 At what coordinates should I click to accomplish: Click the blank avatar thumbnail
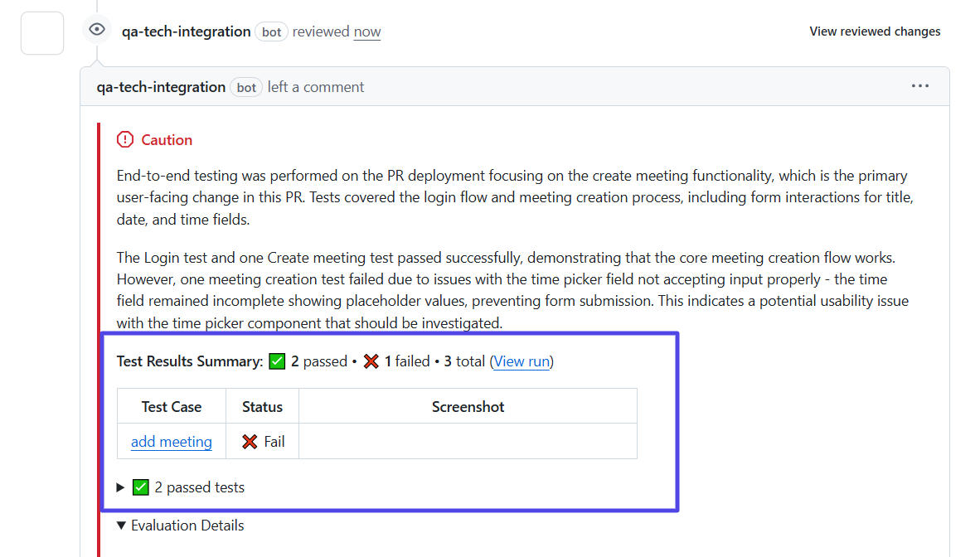click(42, 33)
